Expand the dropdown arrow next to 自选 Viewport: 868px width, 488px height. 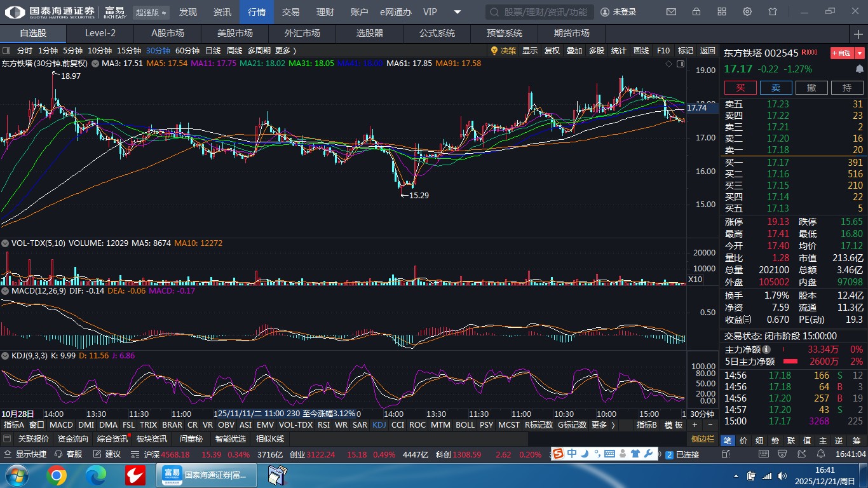[x=860, y=53]
